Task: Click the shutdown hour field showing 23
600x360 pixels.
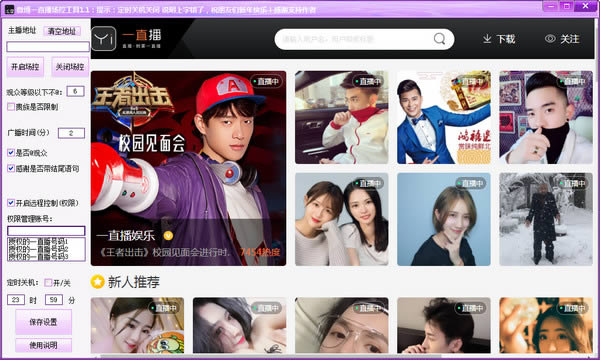Action: [x=16, y=300]
